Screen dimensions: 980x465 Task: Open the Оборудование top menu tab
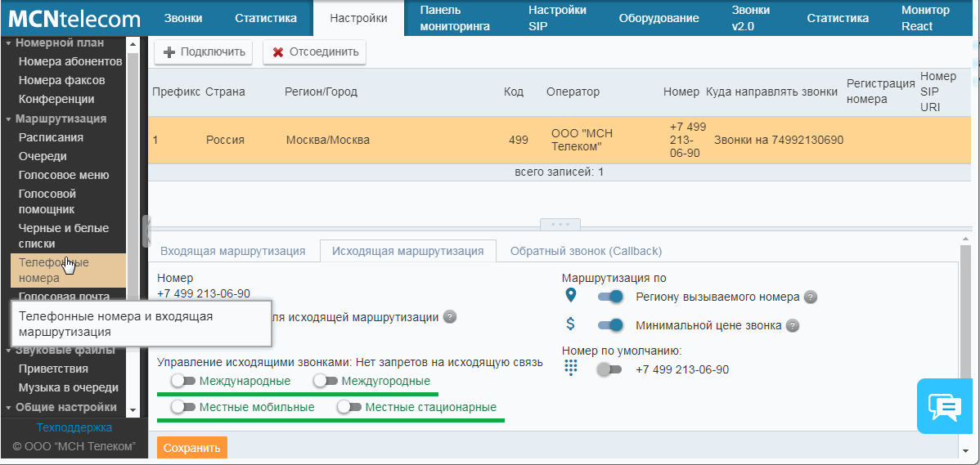(x=659, y=18)
